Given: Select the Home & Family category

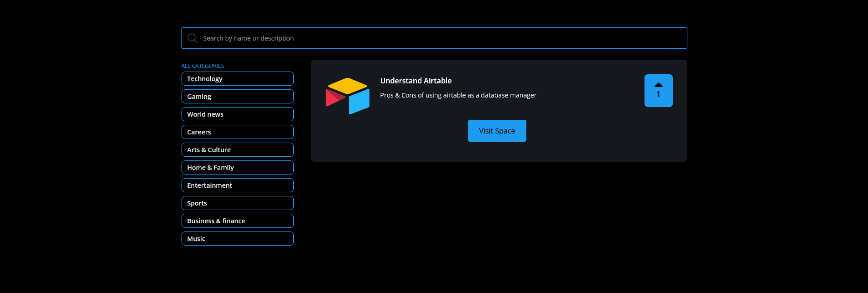Looking at the screenshot, I should pos(238,168).
